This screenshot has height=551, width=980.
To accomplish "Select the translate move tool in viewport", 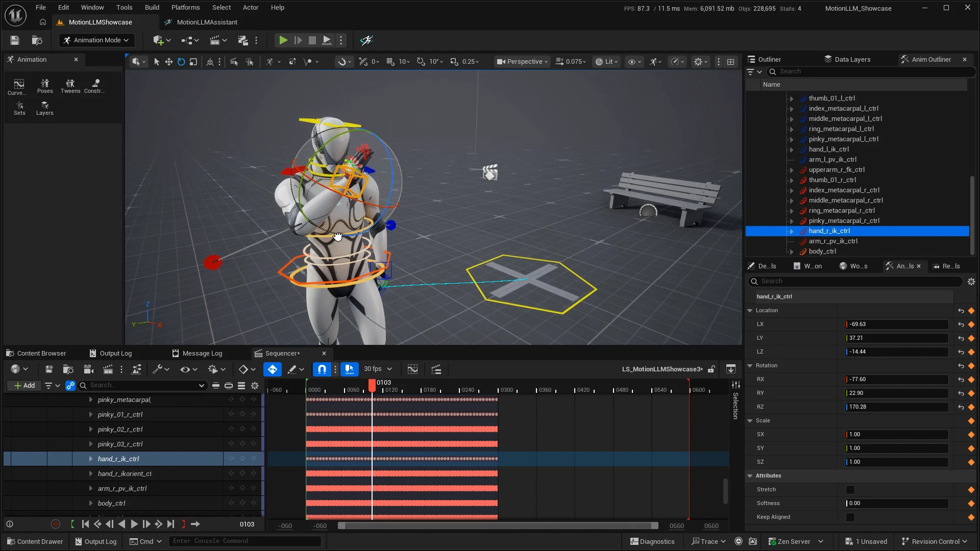I will [x=168, y=62].
